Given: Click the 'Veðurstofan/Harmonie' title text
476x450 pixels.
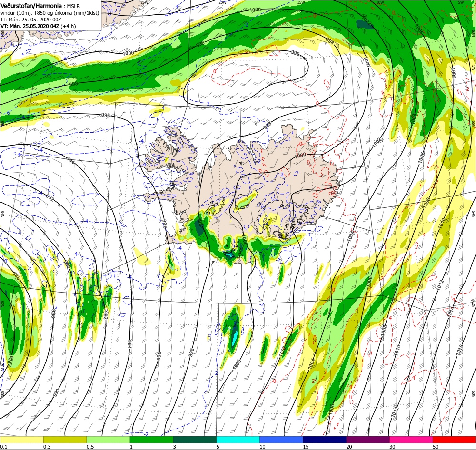Looking at the screenshot, I should click(x=31, y=6).
